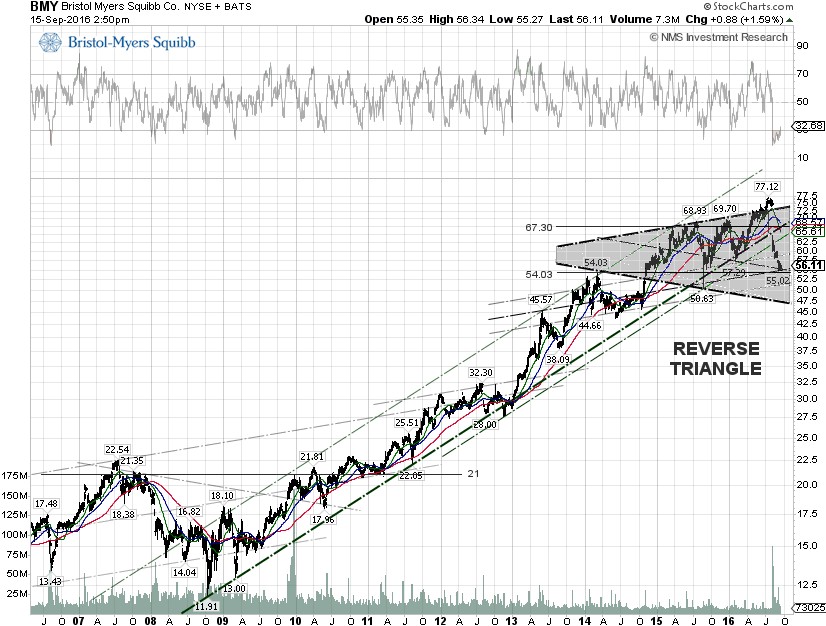Viewport: 826px width, 626px height.
Task: Click the 65.61 moving average price tag
Action: (x=809, y=231)
